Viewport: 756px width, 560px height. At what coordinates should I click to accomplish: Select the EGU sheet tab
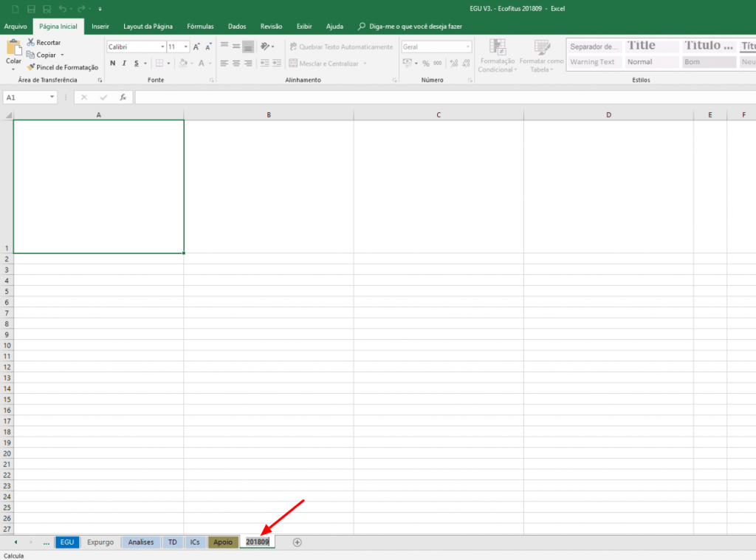point(67,542)
